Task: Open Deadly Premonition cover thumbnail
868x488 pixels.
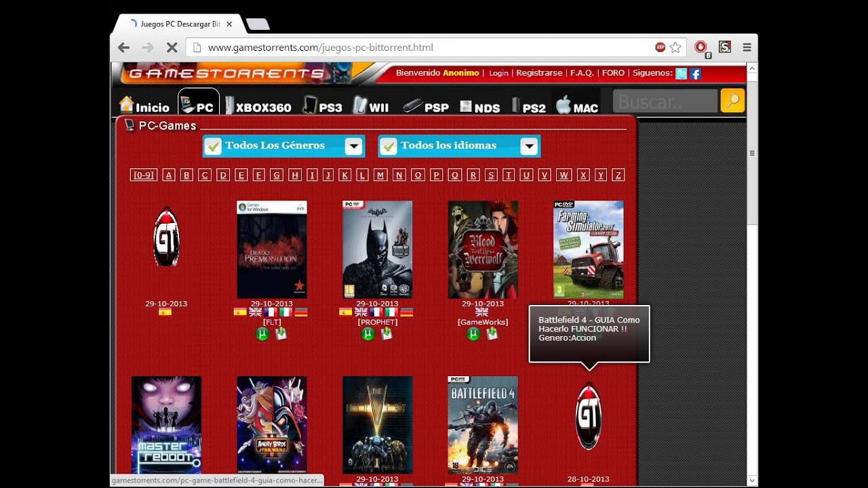Action: point(272,249)
